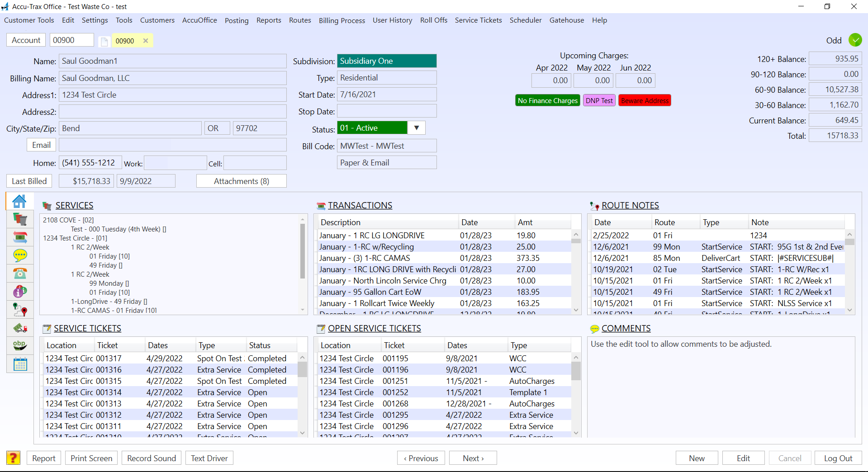Open the Gatehouse menu
Viewport: 868px width, 472px height.
567,20
